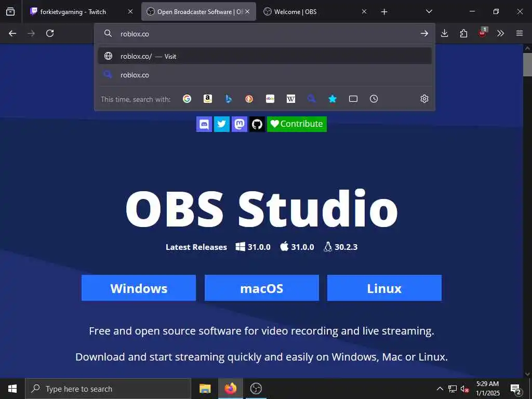Search open tabs using the tab icon
The width and height of the screenshot is (532, 399).
[353, 99]
